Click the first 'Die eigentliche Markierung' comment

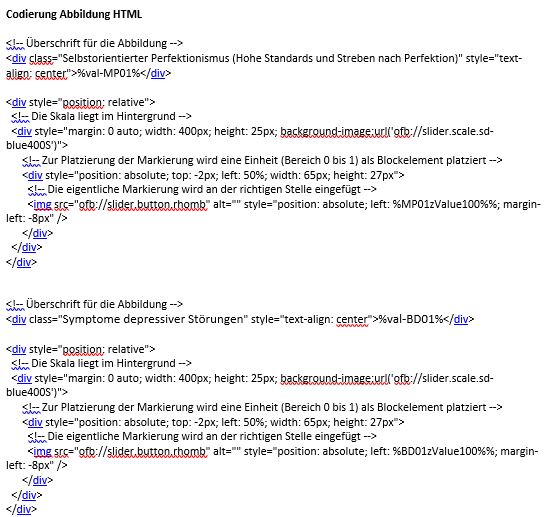202,189
